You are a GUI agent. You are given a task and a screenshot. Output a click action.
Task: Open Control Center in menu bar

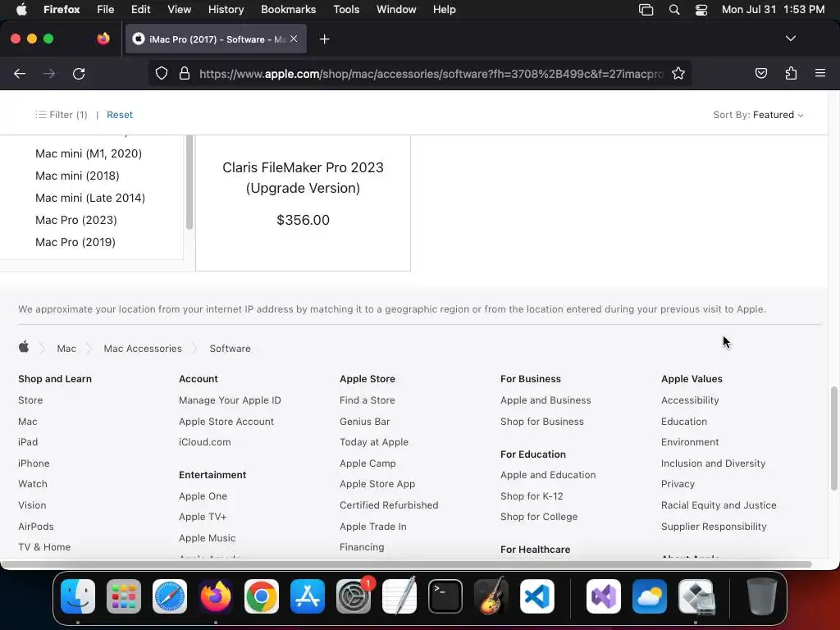click(701, 10)
